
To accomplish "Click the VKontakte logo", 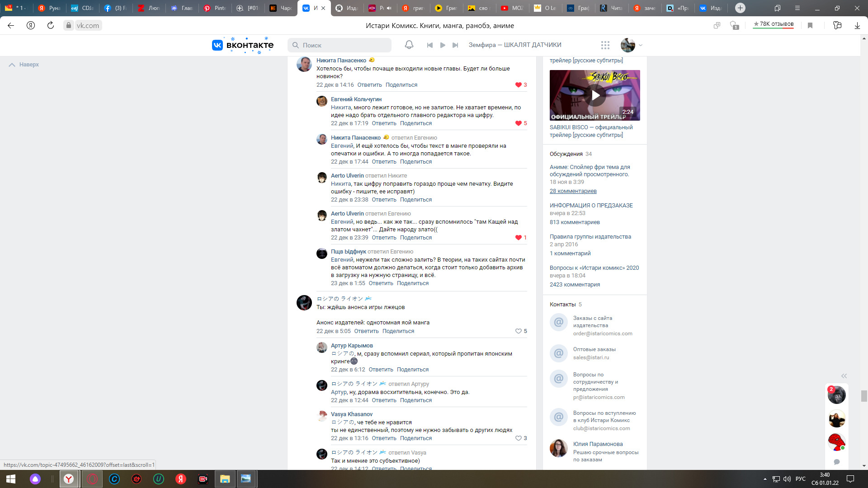I will click(243, 45).
